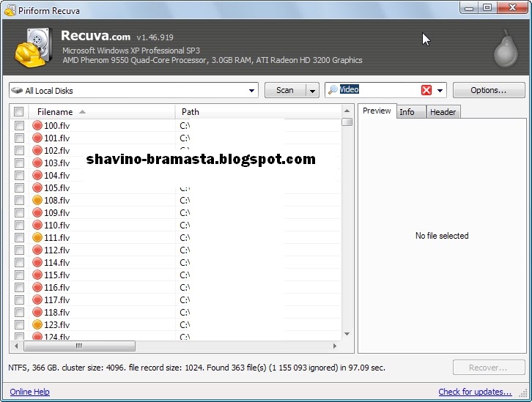The height and width of the screenshot is (402, 532).
Task: Select the 112.flv file name
Action: click(57, 250)
